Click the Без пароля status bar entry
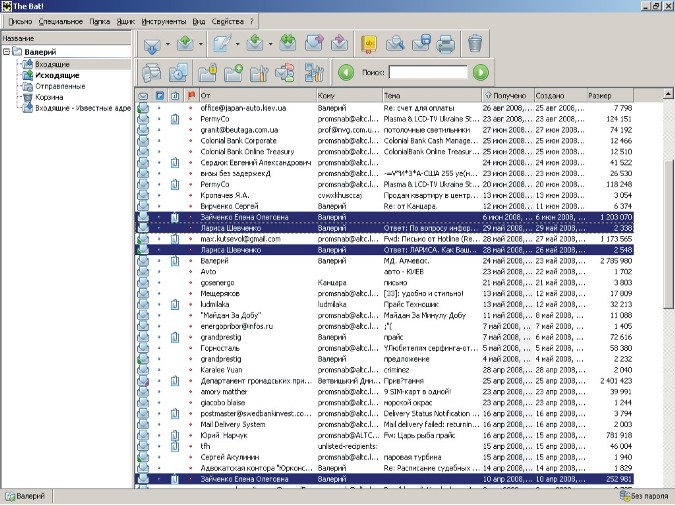 (645, 496)
